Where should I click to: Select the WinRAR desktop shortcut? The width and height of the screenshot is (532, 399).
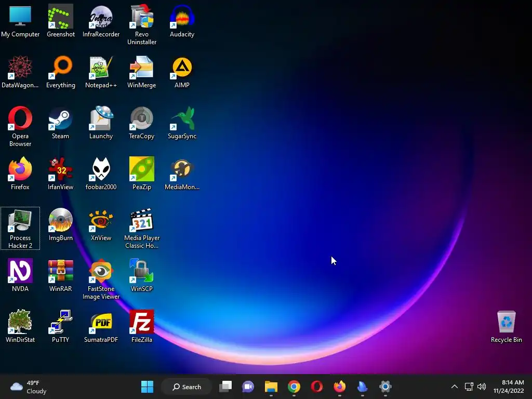point(60,276)
